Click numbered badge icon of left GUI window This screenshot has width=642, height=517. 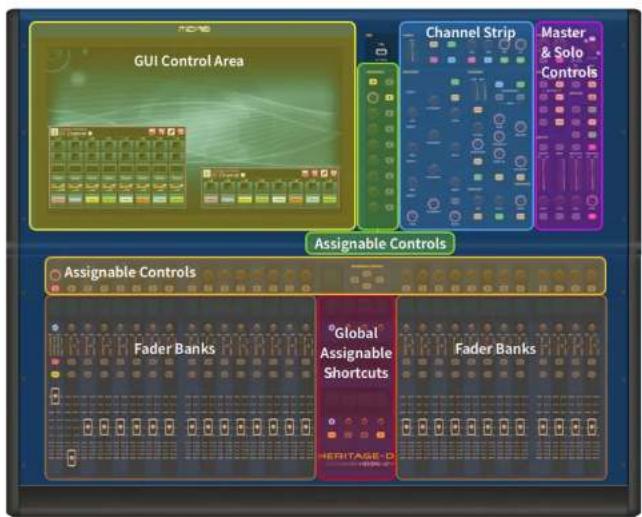coord(54,132)
